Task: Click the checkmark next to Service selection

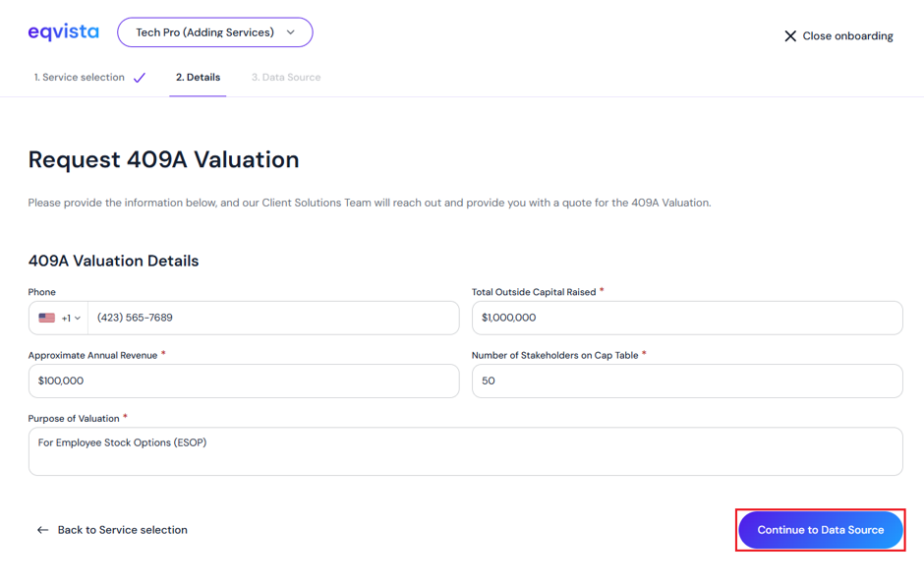Action: [140, 78]
